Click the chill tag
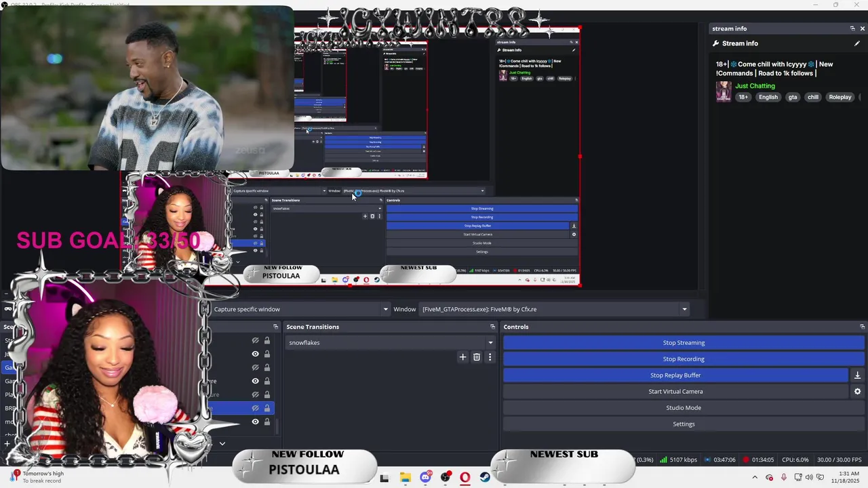 813,97
